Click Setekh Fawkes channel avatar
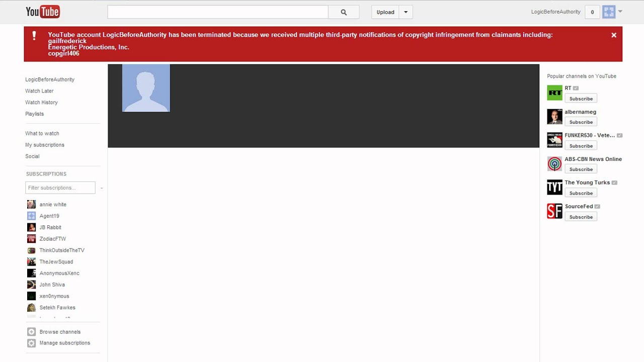 31,308
